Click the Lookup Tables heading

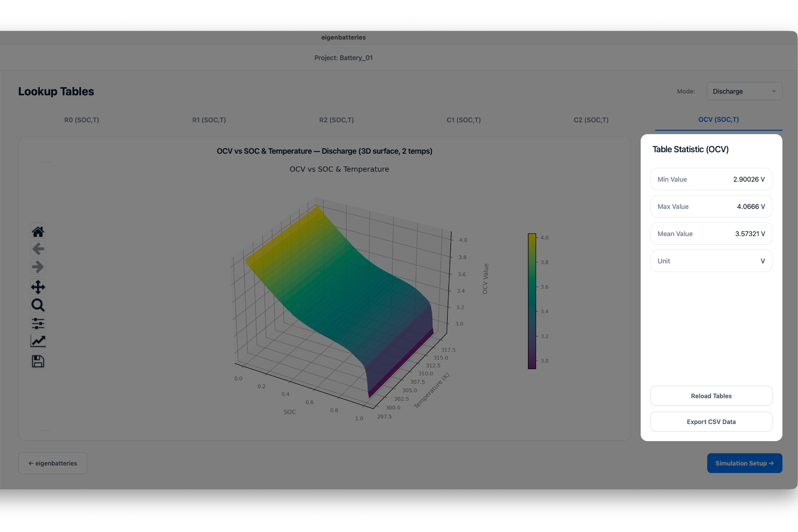click(56, 91)
